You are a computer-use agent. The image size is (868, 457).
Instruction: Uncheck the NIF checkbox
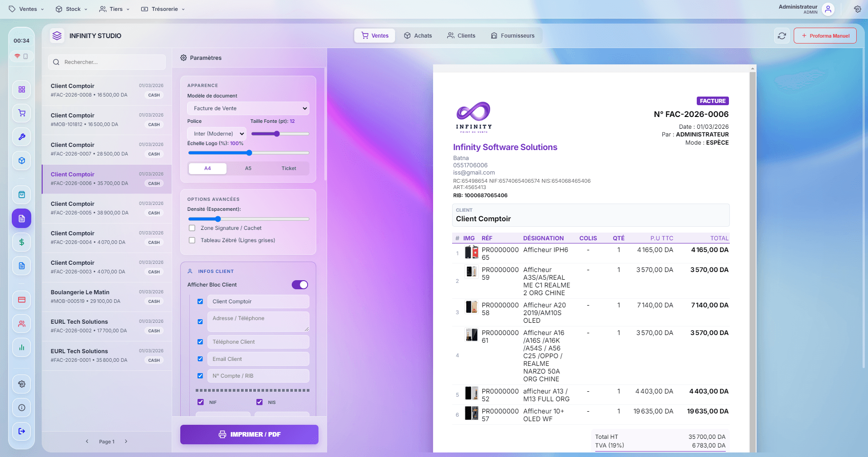pos(200,402)
